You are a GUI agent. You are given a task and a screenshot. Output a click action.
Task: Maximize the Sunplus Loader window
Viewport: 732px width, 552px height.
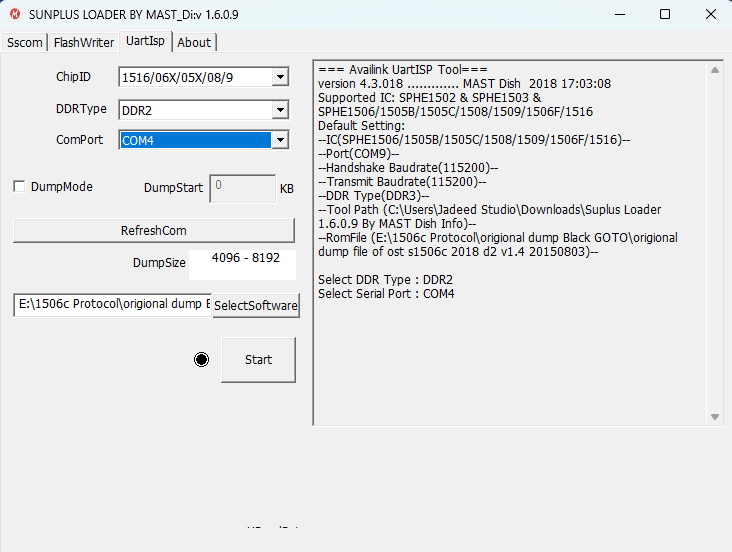(x=665, y=14)
